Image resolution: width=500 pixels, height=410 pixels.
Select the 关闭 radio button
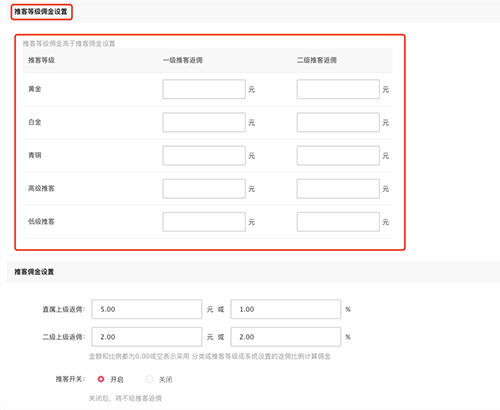[150, 379]
